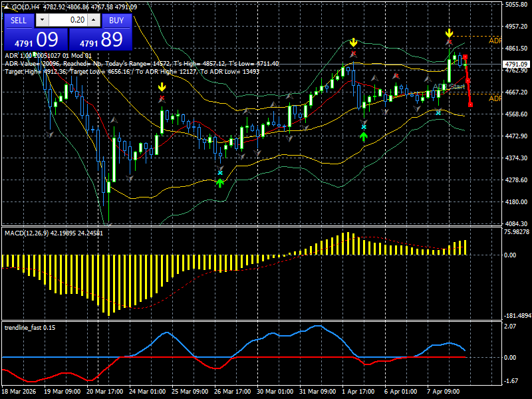
Task: Click the 0.20 lot volume input field
Action: [68, 20]
